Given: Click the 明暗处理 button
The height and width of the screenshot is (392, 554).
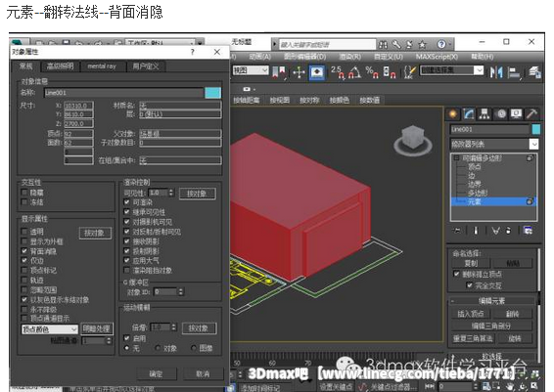Looking at the screenshot, I should point(97,328).
